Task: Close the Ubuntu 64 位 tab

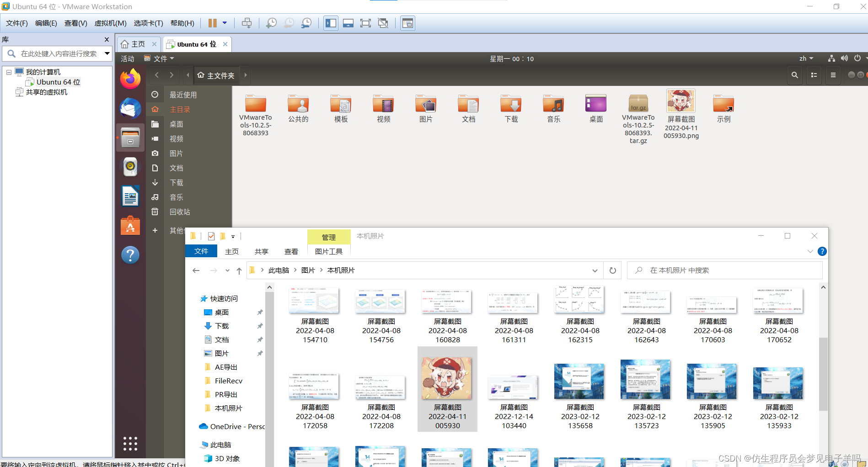Action: tap(225, 44)
